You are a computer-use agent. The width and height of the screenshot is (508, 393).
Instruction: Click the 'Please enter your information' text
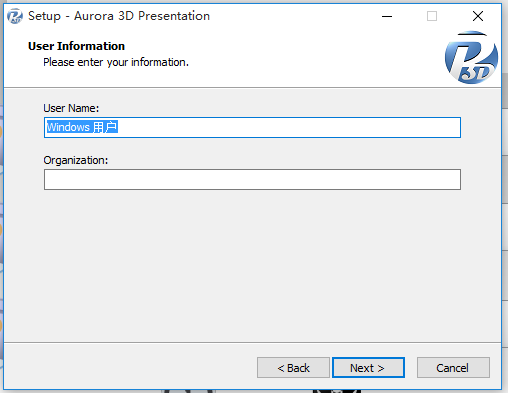pos(116,62)
